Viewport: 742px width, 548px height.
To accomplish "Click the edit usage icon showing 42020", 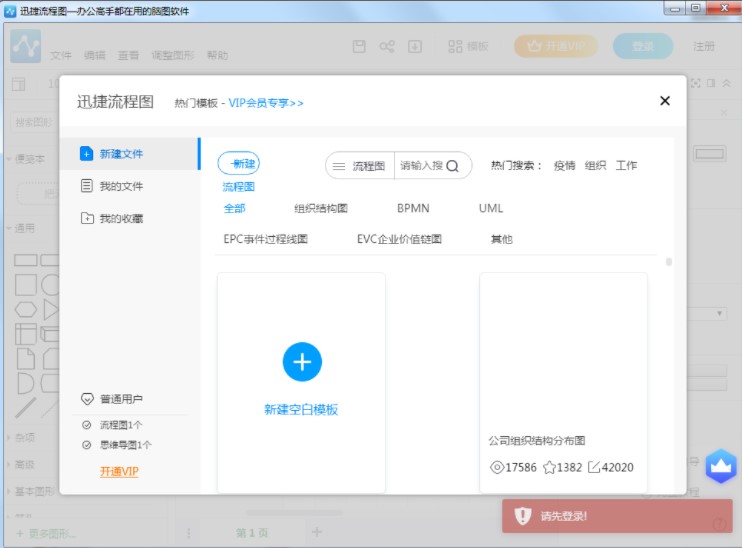I will [594, 467].
